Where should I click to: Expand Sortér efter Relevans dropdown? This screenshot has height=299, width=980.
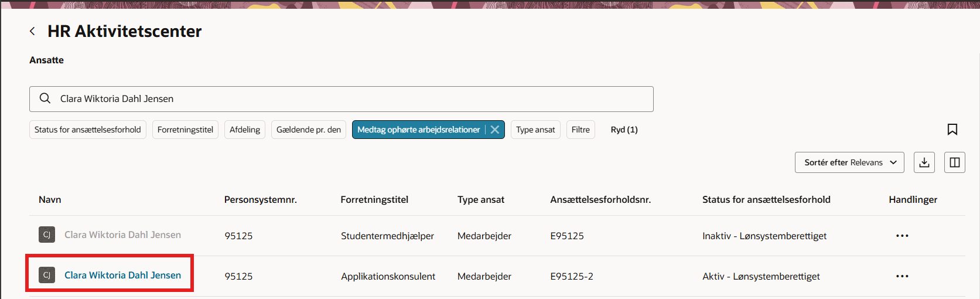click(849, 162)
